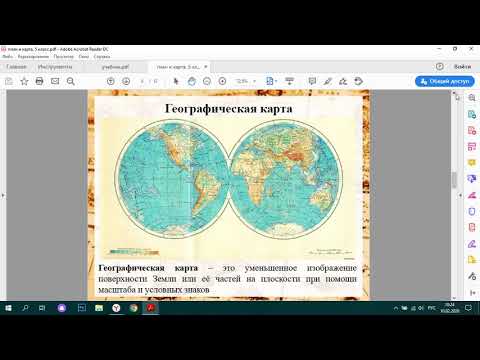Viewport: 480px width, 360px height.
Task: Open the Edit PDF tool
Action: (472, 146)
